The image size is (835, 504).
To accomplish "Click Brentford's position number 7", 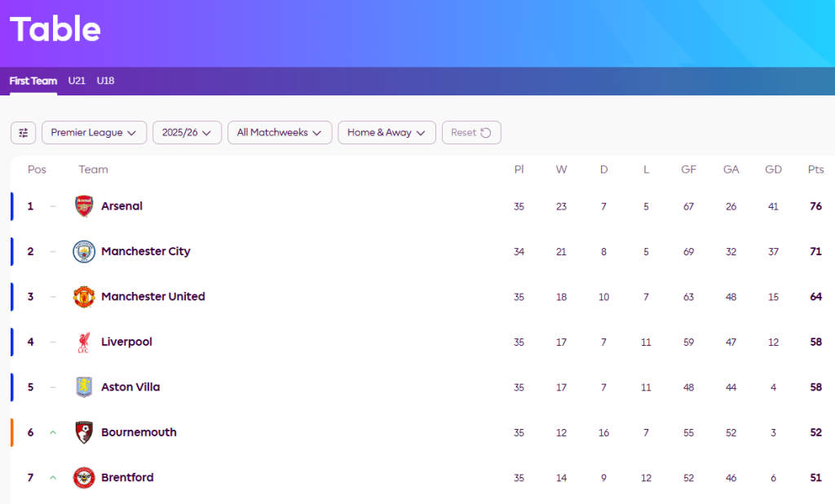I will (x=30, y=478).
